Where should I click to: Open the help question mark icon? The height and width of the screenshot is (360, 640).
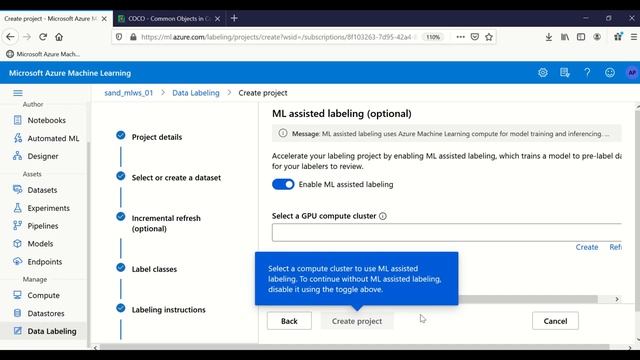pyautogui.click(x=587, y=73)
